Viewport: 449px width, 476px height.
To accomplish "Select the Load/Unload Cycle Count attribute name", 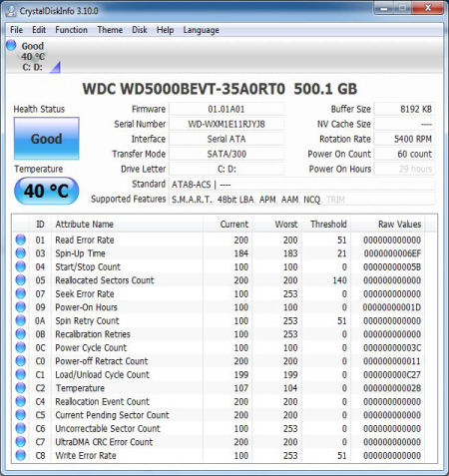I will 102,374.
